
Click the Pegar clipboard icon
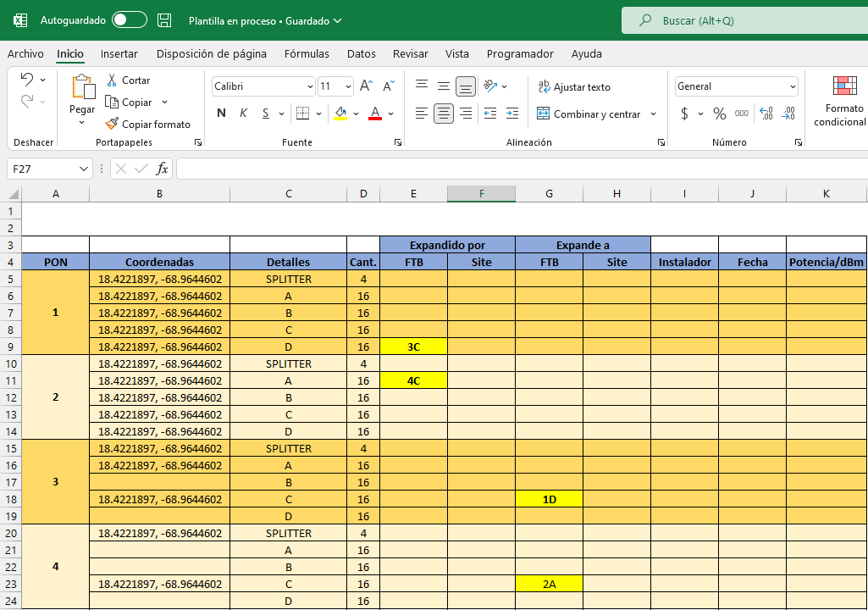click(83, 87)
